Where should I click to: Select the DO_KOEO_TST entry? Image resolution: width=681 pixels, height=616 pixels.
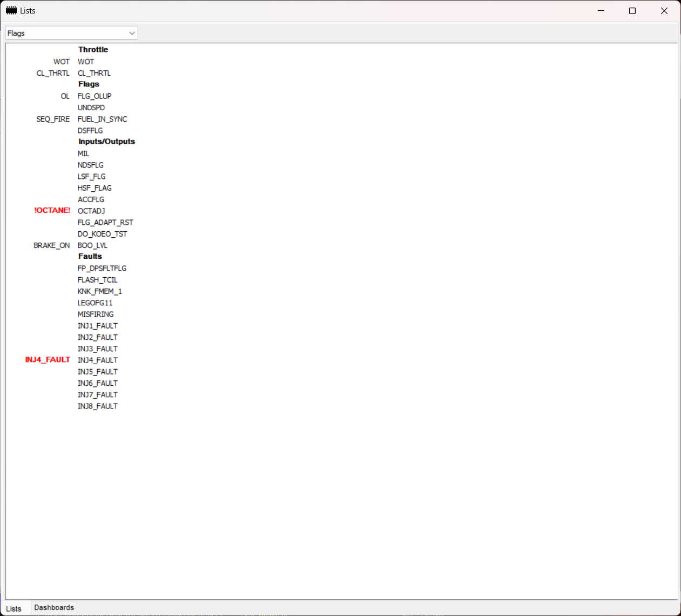pyautogui.click(x=102, y=234)
